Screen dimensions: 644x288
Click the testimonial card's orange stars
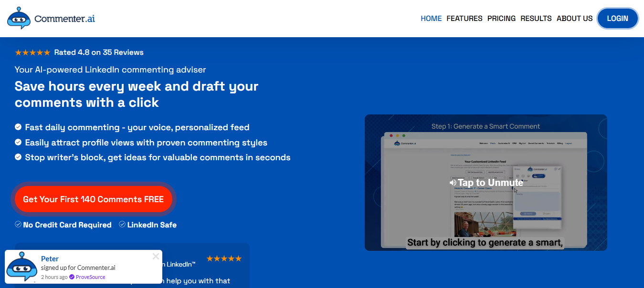(224, 258)
